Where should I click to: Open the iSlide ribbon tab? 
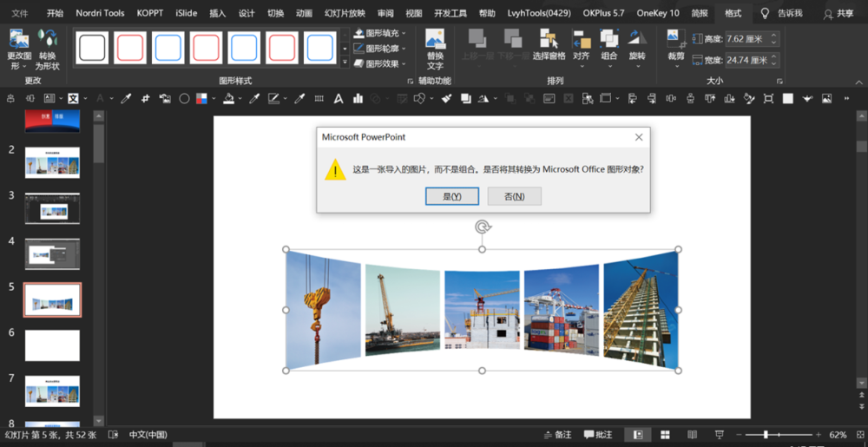(186, 13)
